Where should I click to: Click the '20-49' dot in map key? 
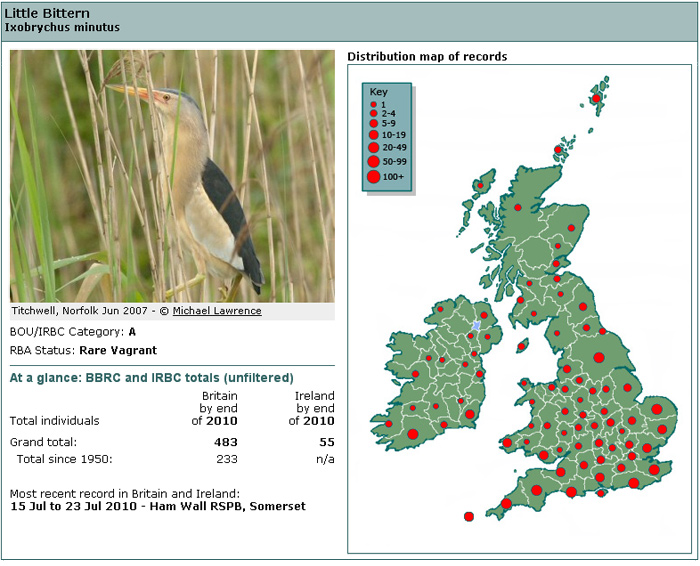(x=374, y=147)
